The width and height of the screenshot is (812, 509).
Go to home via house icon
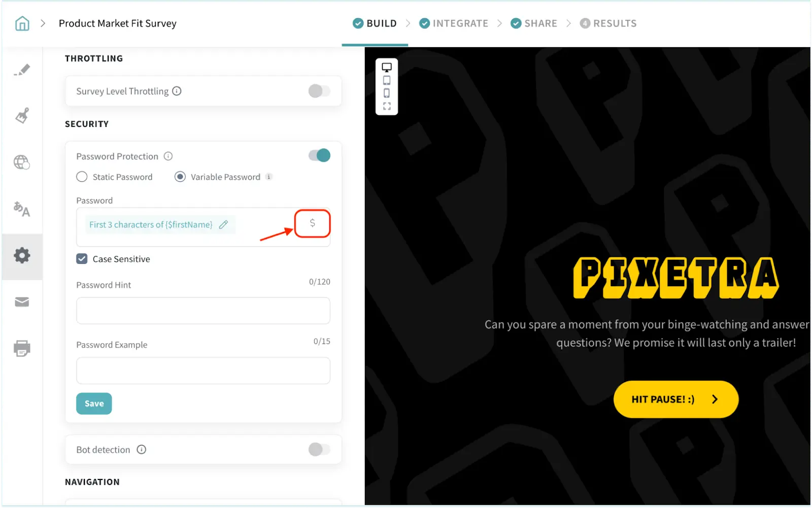coord(22,23)
